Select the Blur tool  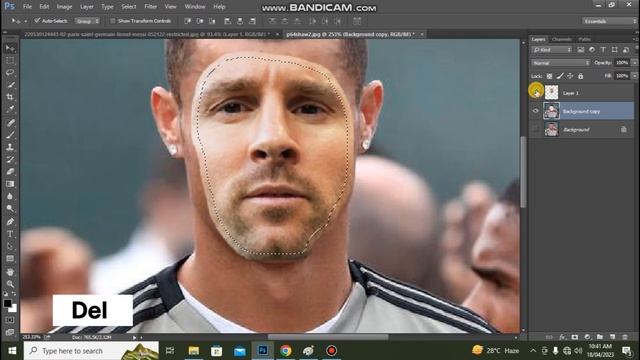click(10, 196)
